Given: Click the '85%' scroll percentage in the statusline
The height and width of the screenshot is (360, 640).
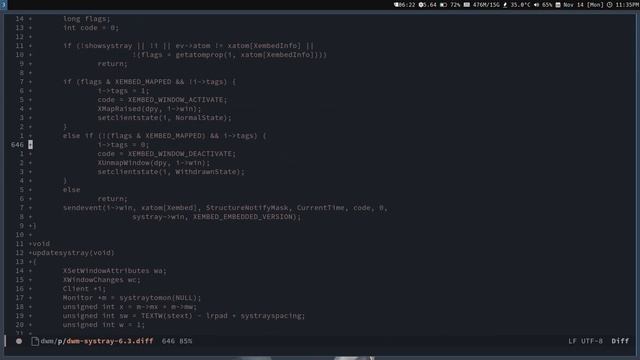Looking at the screenshot, I should pos(186,341).
